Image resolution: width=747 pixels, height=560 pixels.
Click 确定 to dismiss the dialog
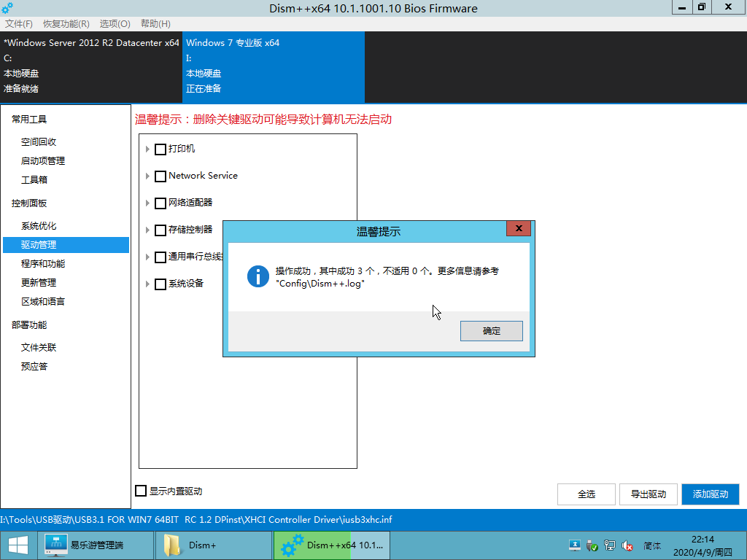pos(491,331)
